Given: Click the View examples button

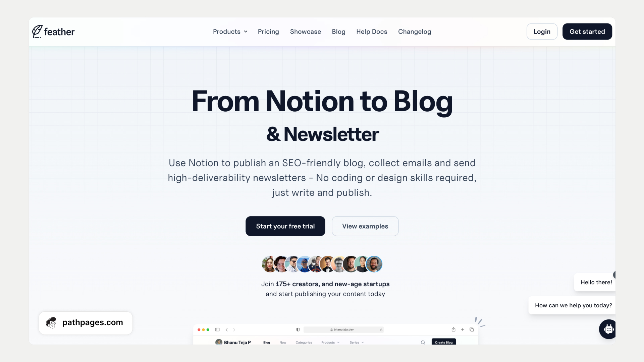Looking at the screenshot, I should click(365, 226).
